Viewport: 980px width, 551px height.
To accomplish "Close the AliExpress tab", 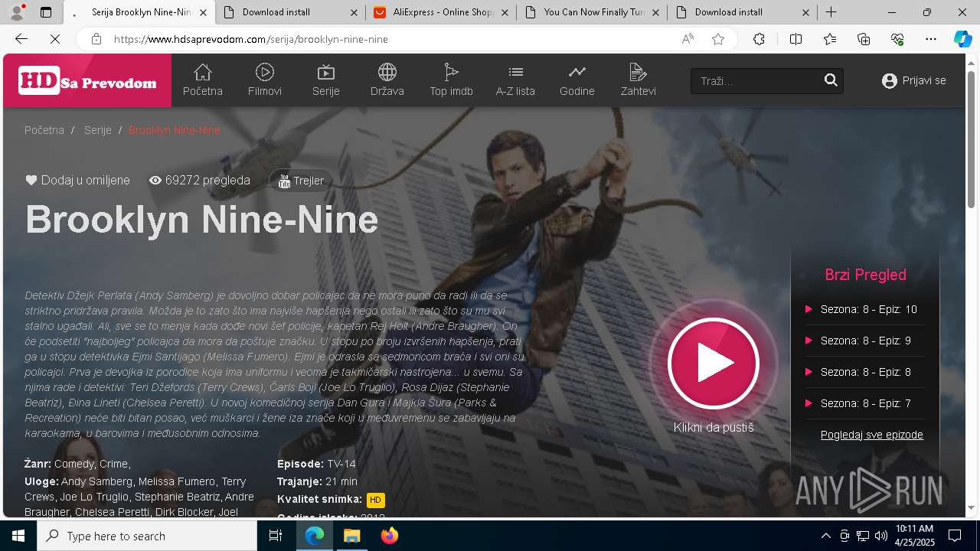I will 505,12.
